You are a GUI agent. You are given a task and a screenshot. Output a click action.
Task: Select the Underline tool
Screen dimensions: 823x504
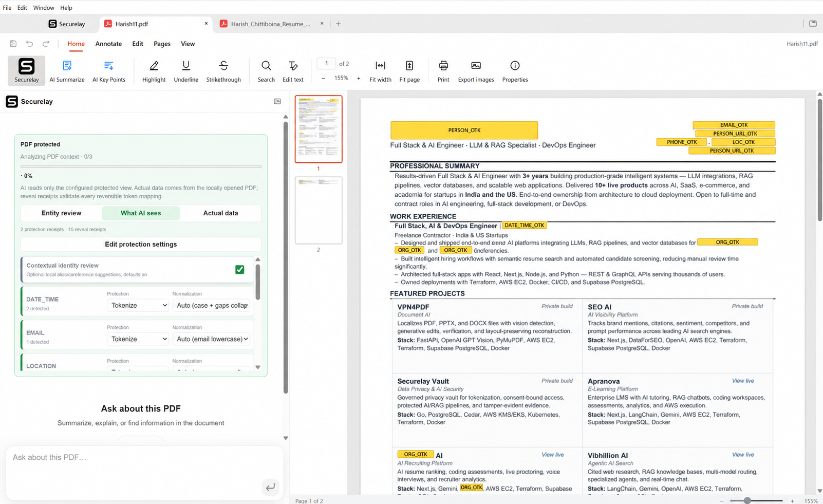[186, 70]
